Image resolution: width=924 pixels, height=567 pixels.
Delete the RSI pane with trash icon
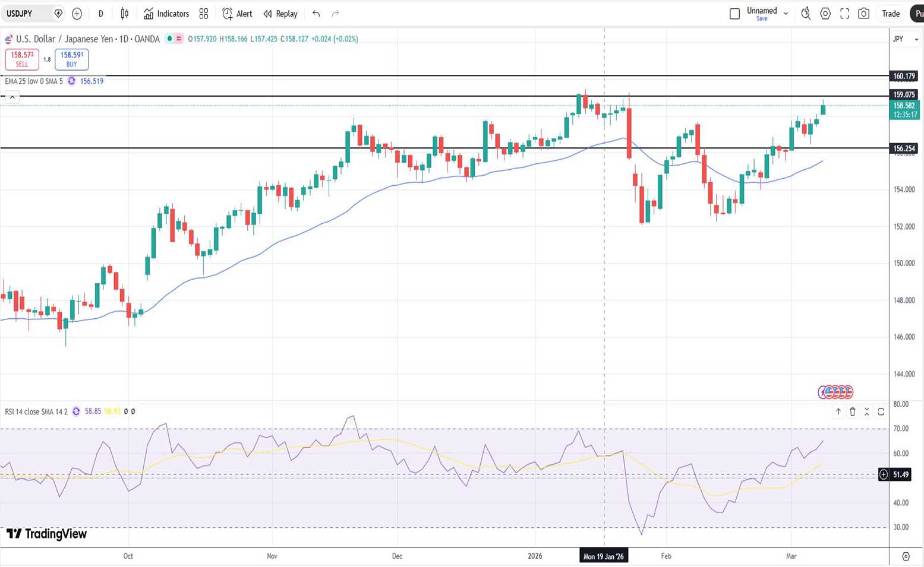pos(853,411)
